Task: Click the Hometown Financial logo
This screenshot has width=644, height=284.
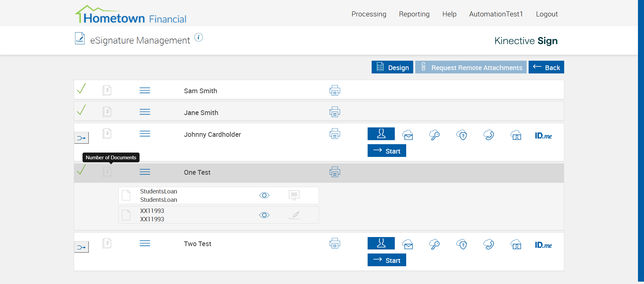Action: [131, 15]
